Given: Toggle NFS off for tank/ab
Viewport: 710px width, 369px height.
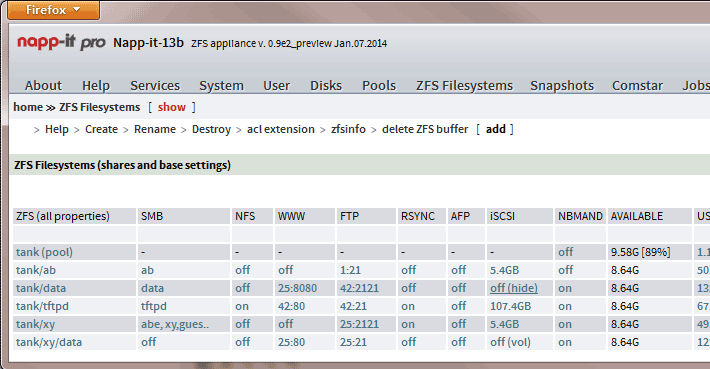Looking at the screenshot, I should pos(242,270).
